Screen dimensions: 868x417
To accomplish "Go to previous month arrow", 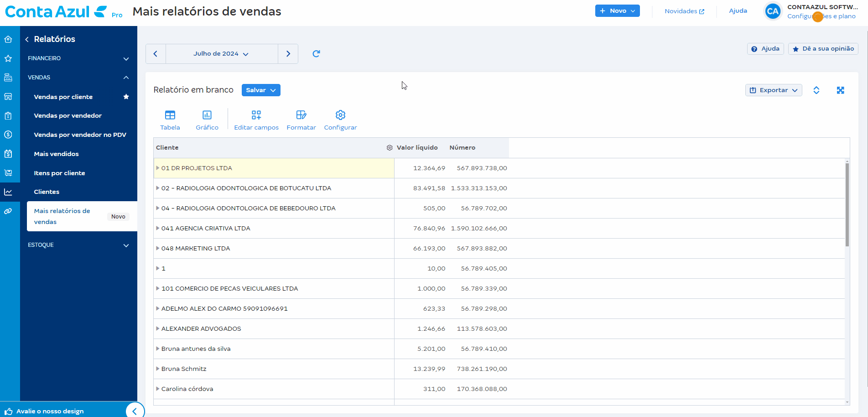I will pos(156,54).
